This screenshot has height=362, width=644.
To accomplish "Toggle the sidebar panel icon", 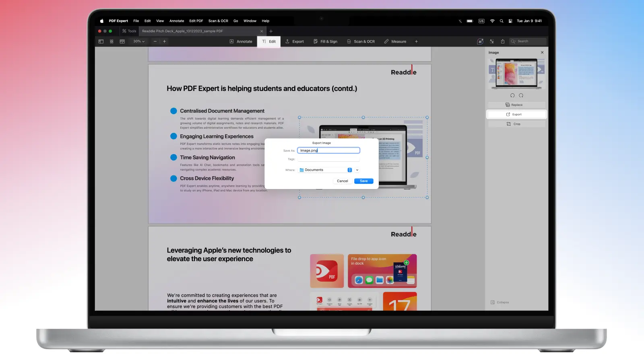I will [101, 41].
